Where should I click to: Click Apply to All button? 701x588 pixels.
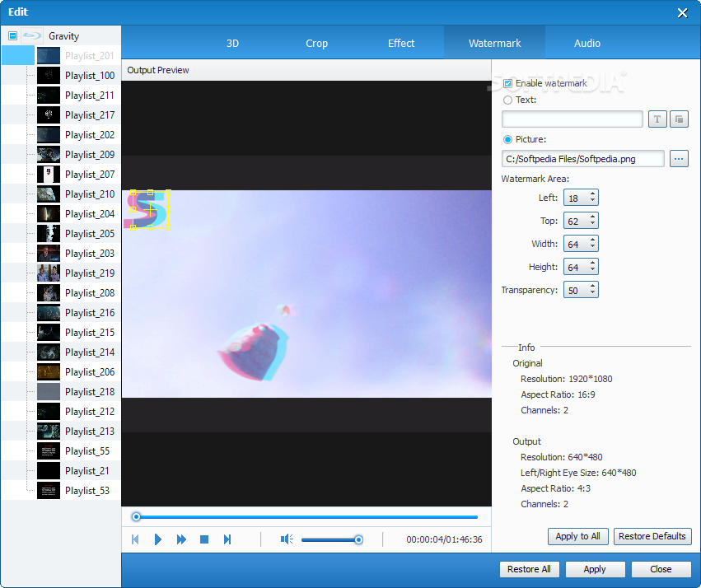[x=577, y=536]
